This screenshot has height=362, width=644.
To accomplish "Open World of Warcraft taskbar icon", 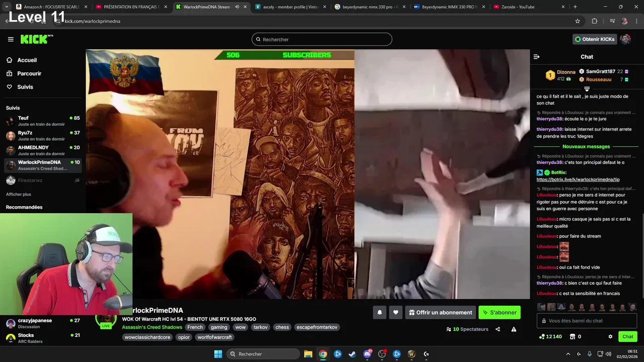I will click(x=411, y=354).
